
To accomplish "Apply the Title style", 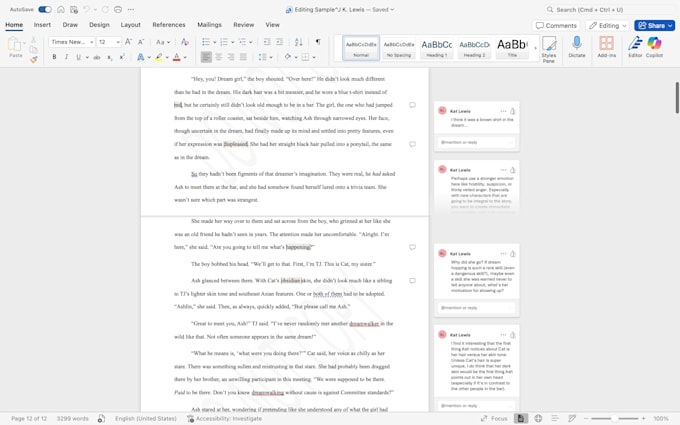I will point(512,48).
